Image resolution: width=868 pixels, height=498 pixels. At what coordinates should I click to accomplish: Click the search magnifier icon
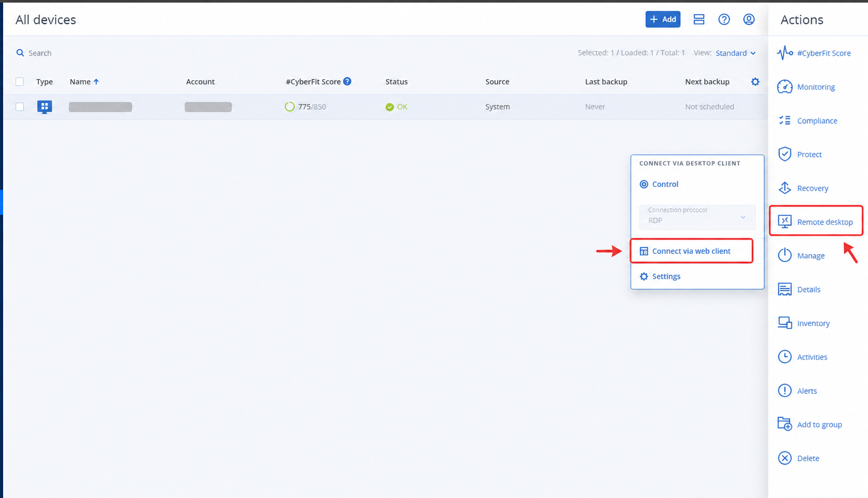20,53
